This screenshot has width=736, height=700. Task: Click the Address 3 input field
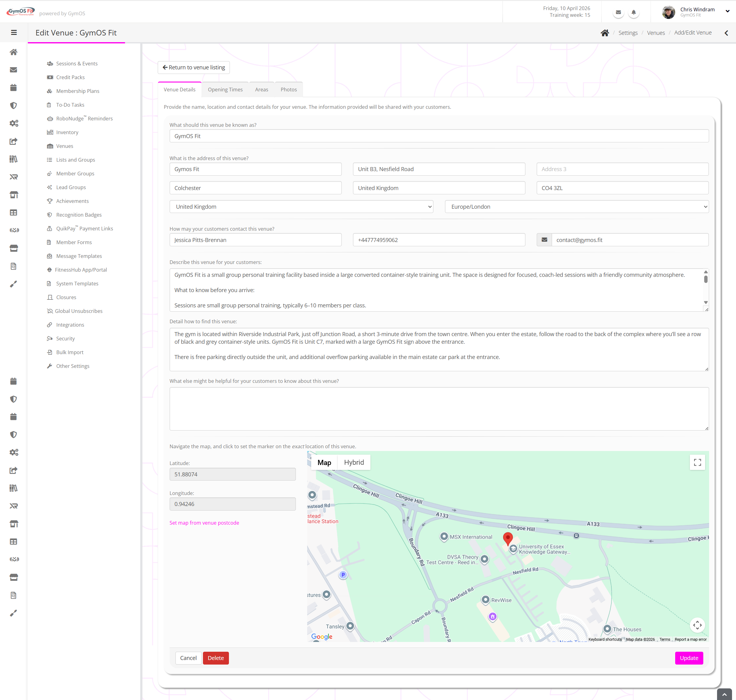(x=622, y=169)
